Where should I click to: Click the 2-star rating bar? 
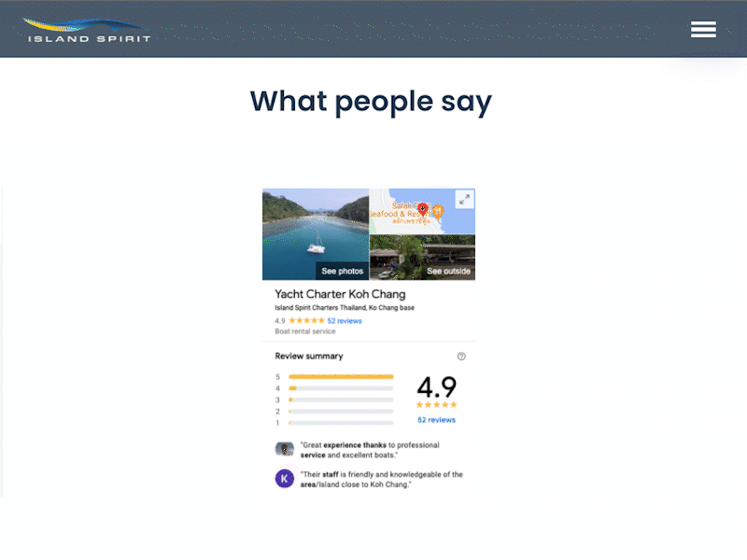pyautogui.click(x=341, y=412)
